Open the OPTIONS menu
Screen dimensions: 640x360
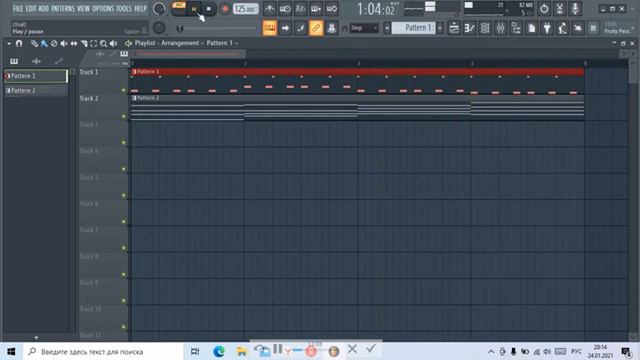[x=103, y=9]
